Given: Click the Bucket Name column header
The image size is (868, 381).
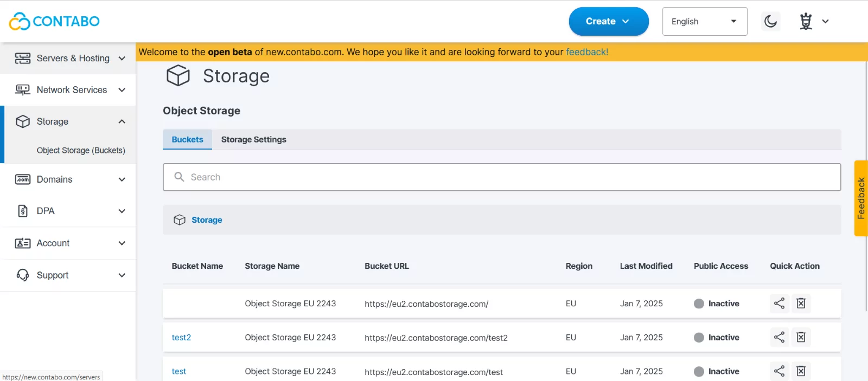Looking at the screenshot, I should [197, 266].
